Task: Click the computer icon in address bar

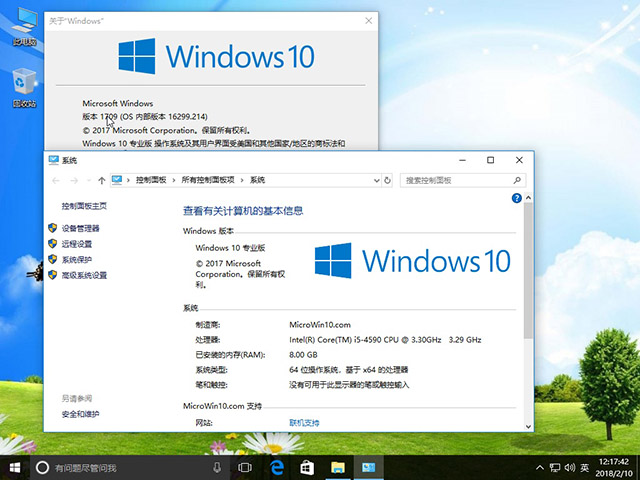Action: pos(117,180)
